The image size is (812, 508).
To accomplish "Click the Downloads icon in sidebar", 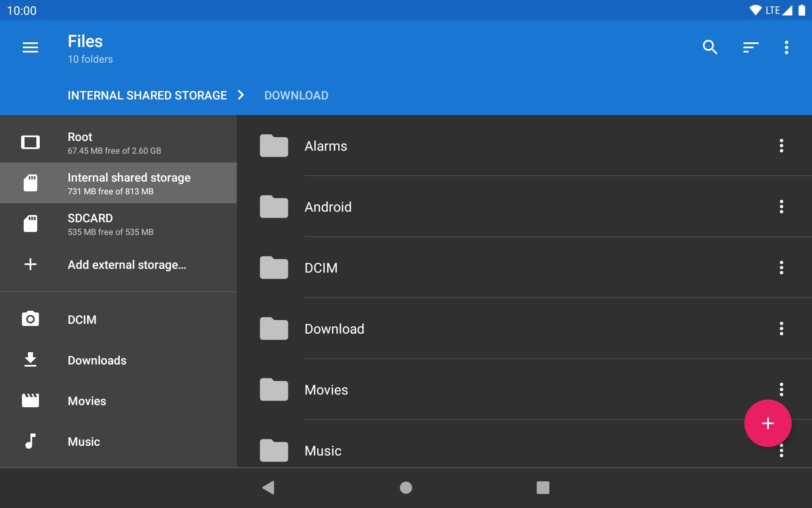I will coord(30,359).
